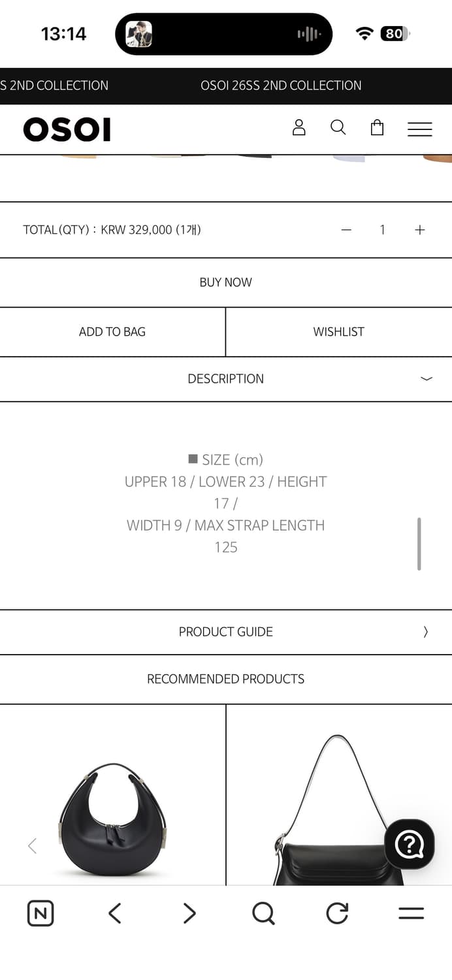The height and width of the screenshot is (980, 452).
Task: Open the account profile icon
Action: pyautogui.click(x=299, y=127)
